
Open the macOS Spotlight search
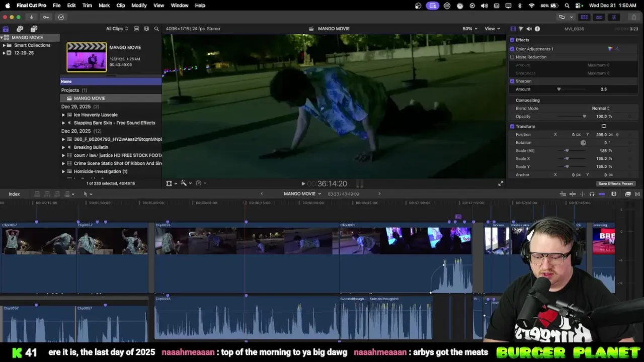(567, 6)
